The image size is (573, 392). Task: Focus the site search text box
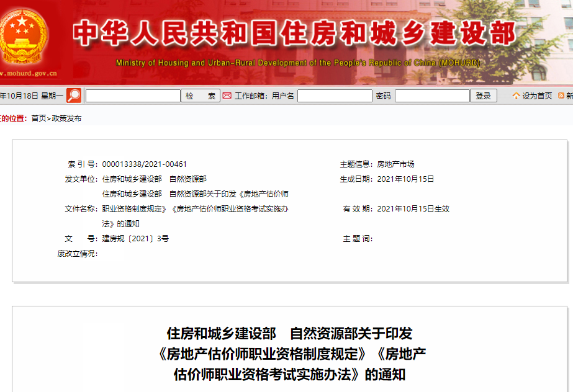coord(133,96)
